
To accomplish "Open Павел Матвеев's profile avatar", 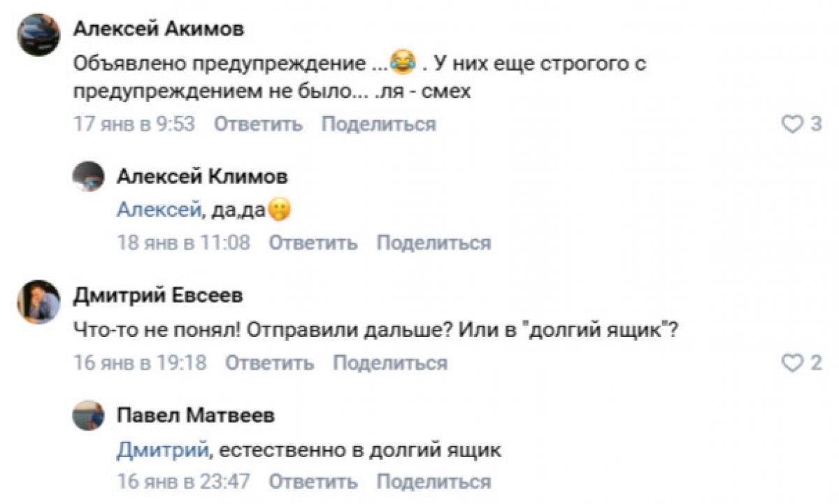I will click(x=89, y=416).
